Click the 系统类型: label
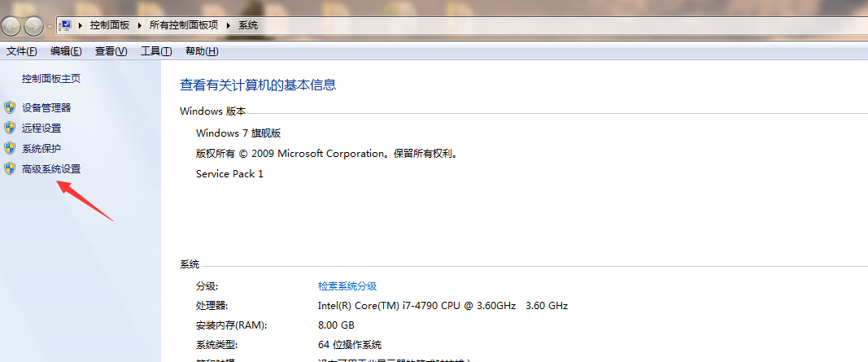The height and width of the screenshot is (362, 868). [217, 345]
